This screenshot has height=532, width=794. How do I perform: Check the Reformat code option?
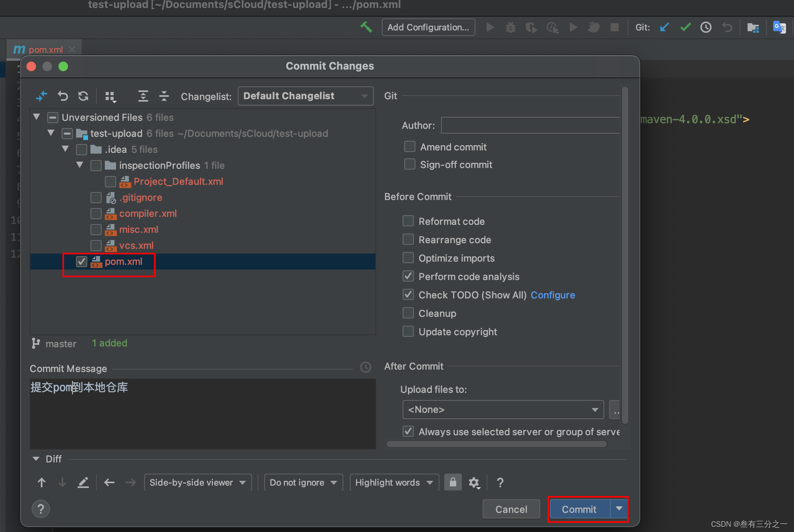(x=408, y=221)
